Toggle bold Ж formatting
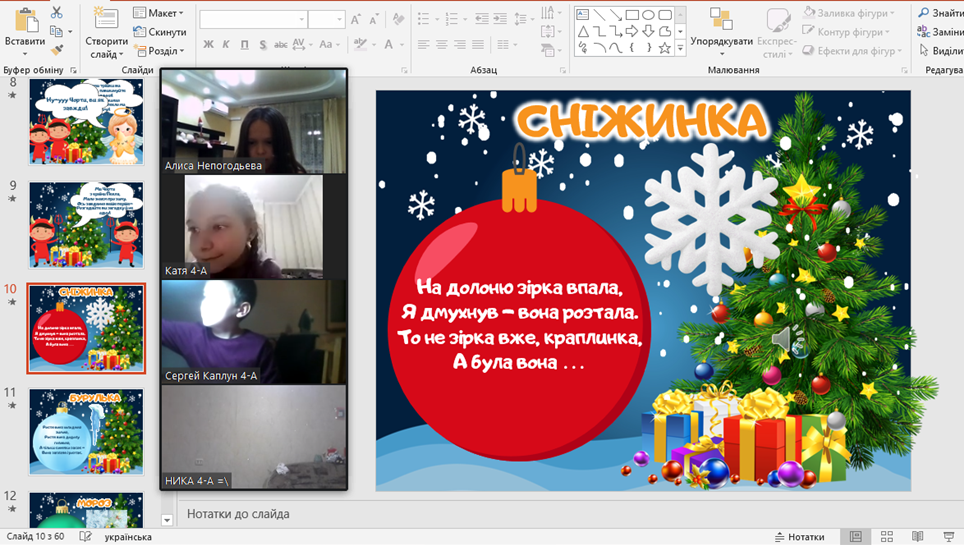 point(208,44)
